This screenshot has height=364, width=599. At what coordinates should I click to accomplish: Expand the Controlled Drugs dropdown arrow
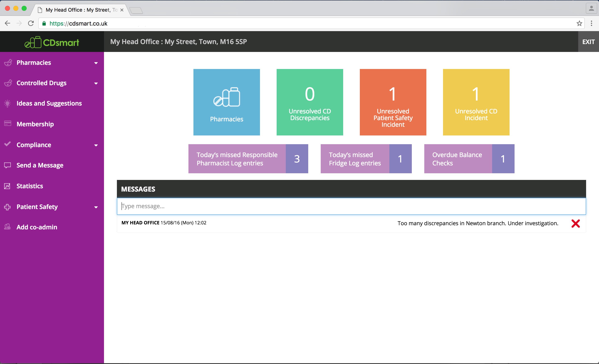pos(96,83)
